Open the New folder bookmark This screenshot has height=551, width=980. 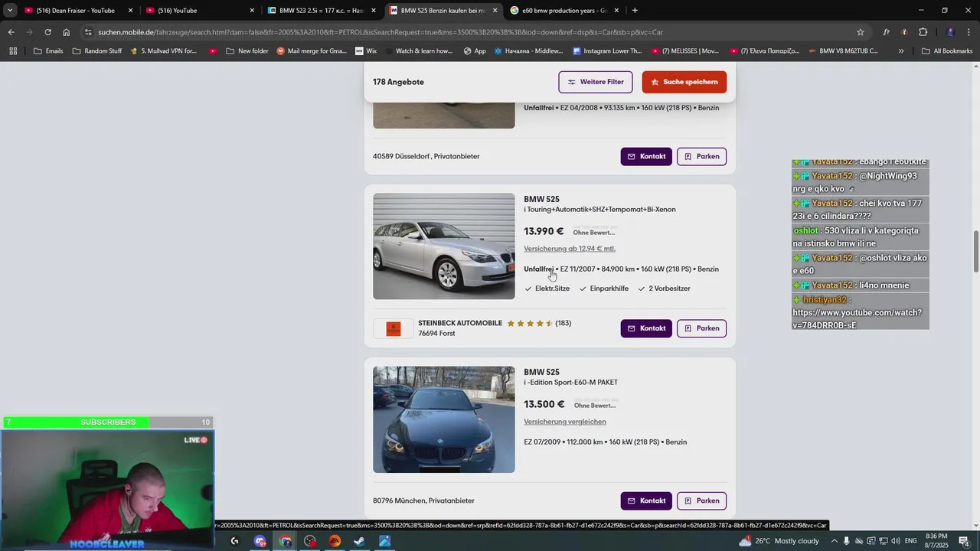point(247,51)
